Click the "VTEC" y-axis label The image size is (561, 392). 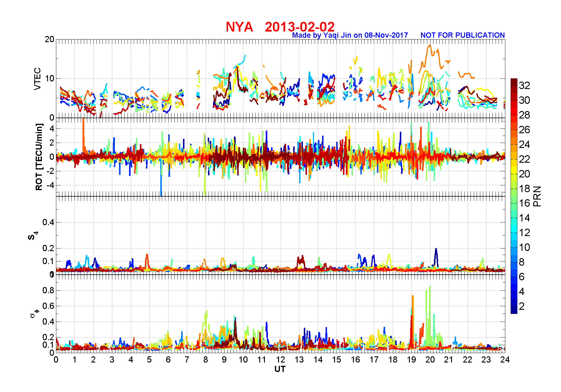37,79
